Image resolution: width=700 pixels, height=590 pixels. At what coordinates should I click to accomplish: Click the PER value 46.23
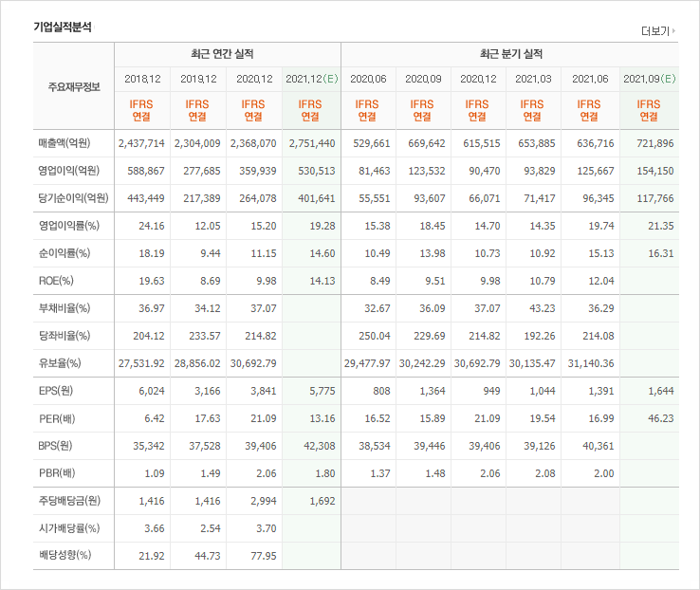[661, 419]
